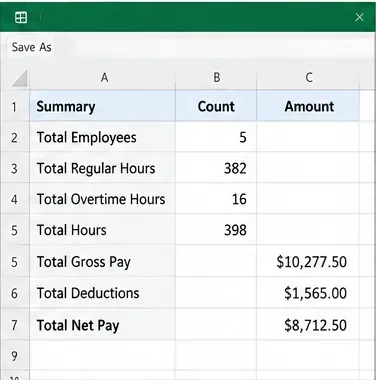Select the amount cell $10,277.50
This screenshot has height=380, width=376.
(308, 261)
